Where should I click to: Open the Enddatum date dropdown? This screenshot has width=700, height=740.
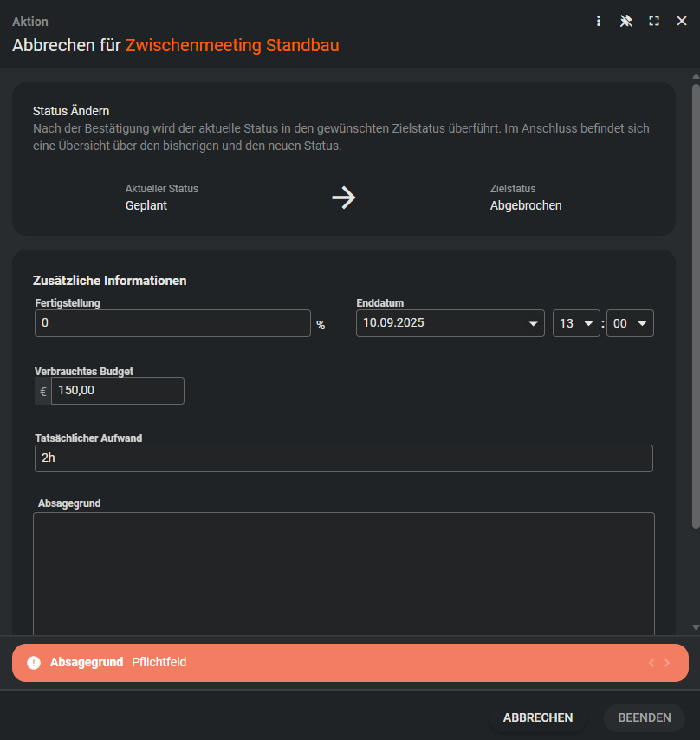tap(532, 323)
